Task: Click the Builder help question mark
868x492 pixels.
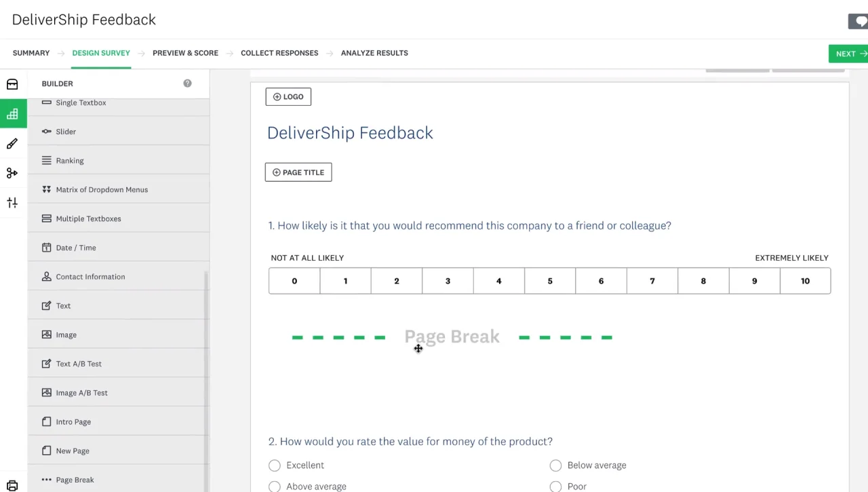Action: coord(187,83)
